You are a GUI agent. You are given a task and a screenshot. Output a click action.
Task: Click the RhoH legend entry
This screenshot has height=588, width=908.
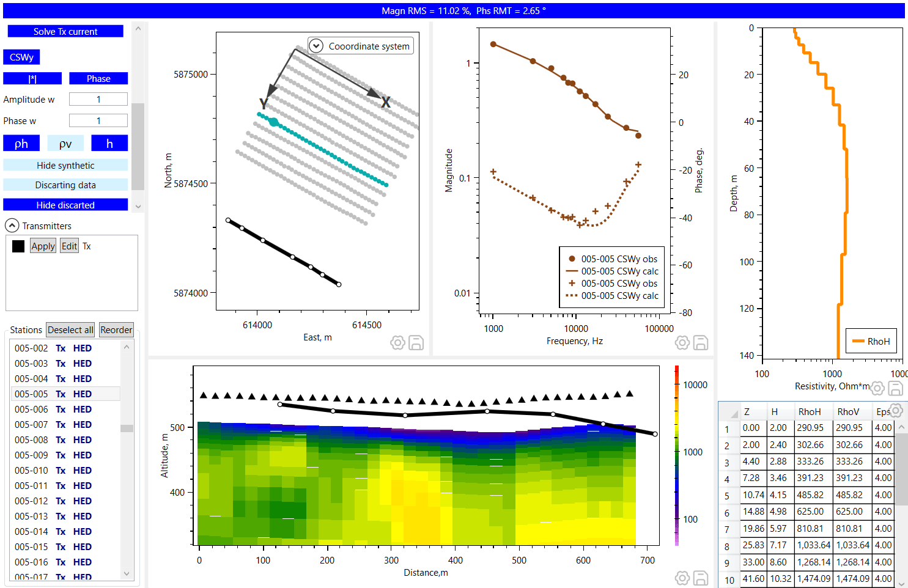tap(871, 341)
